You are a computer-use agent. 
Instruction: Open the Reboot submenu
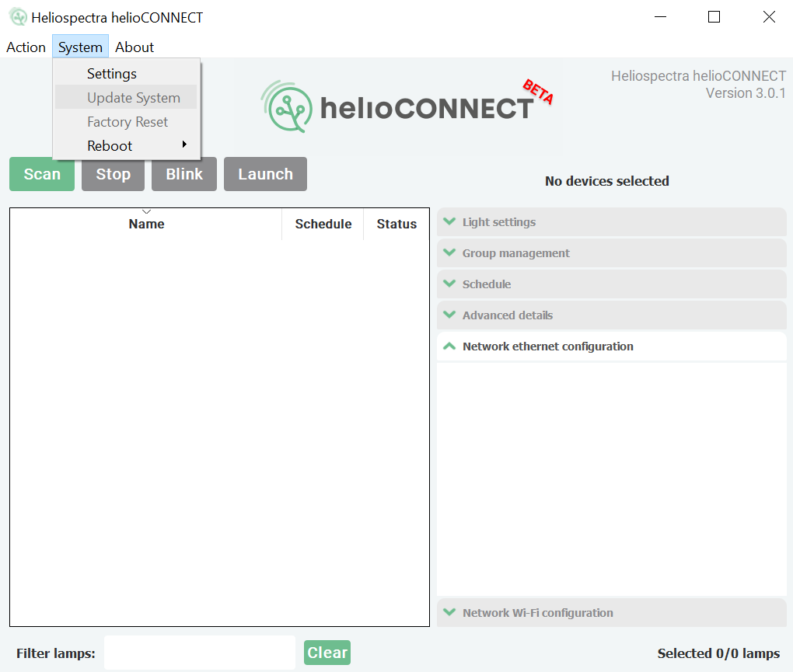pos(126,146)
